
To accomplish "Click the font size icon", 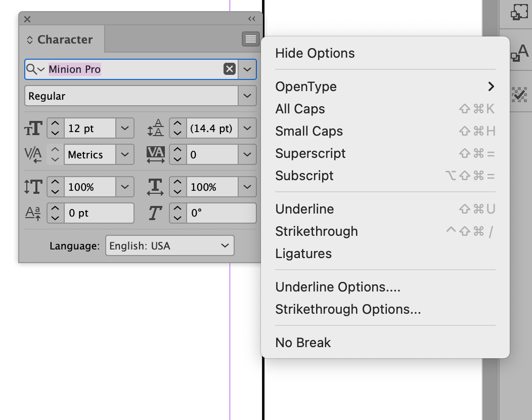I will 33,128.
